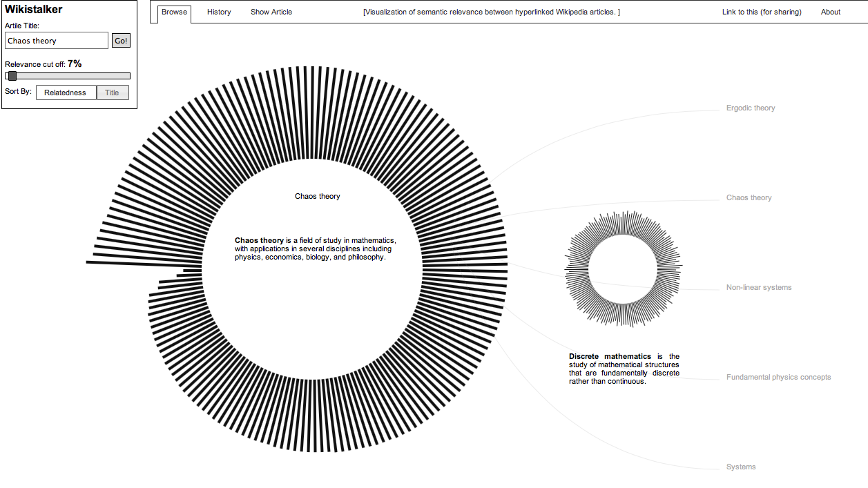868x488 pixels.
Task: Open the About page
Action: (x=831, y=12)
